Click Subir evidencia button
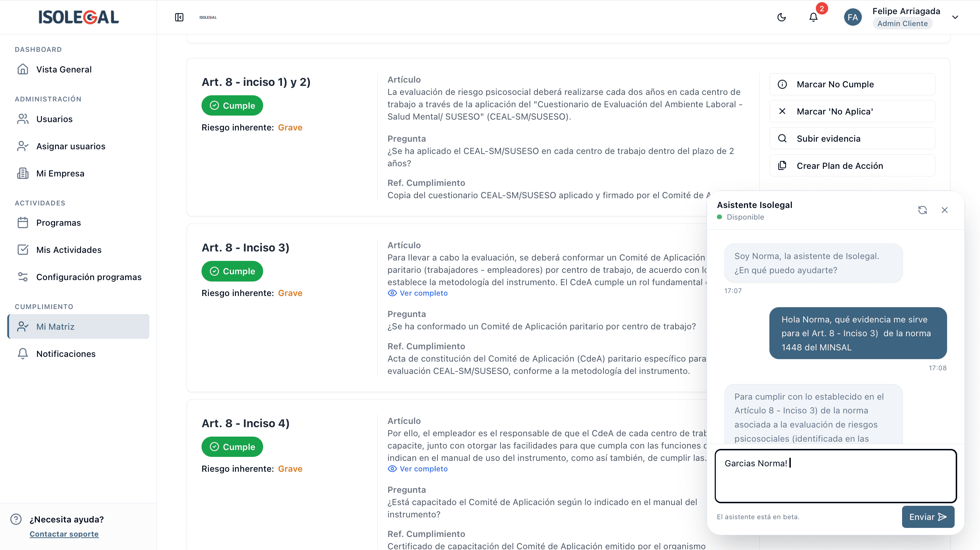The image size is (980, 550). pyautogui.click(x=852, y=138)
